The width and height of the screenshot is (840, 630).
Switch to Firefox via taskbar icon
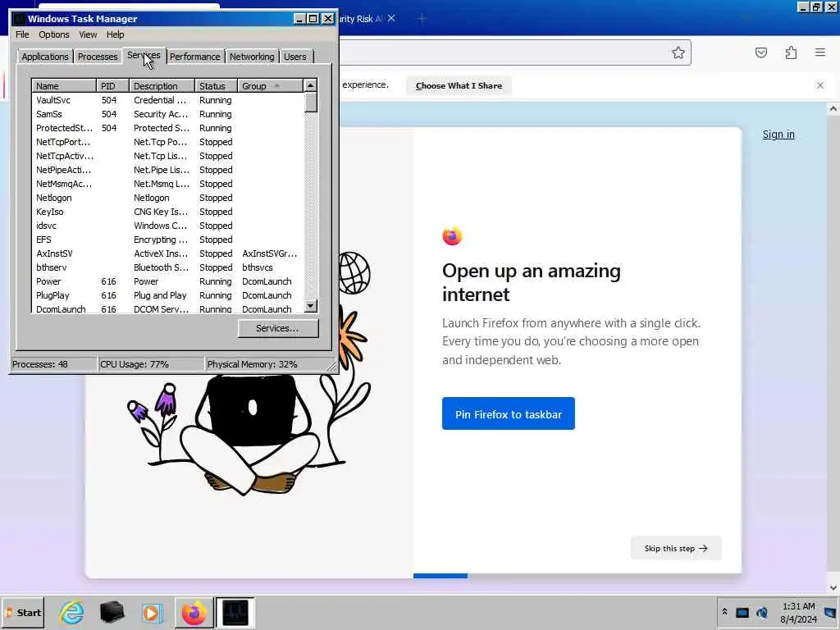point(194,612)
